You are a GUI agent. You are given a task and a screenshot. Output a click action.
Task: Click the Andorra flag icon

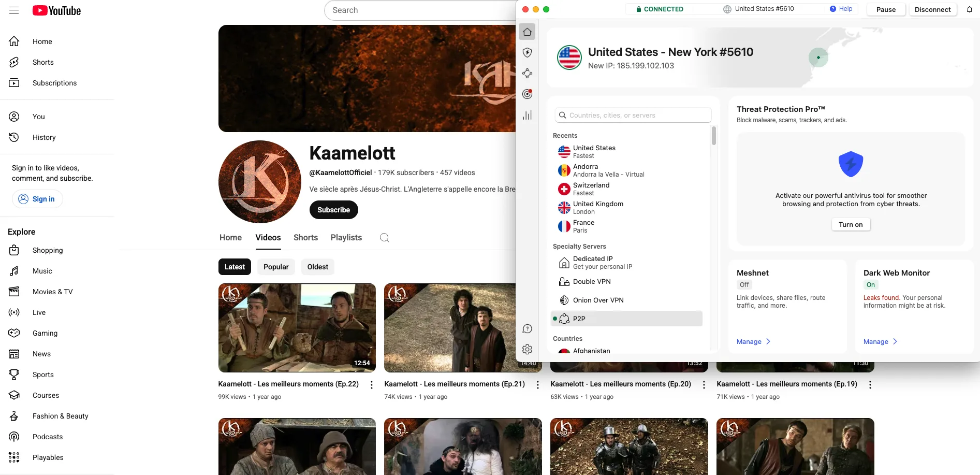pyautogui.click(x=564, y=170)
